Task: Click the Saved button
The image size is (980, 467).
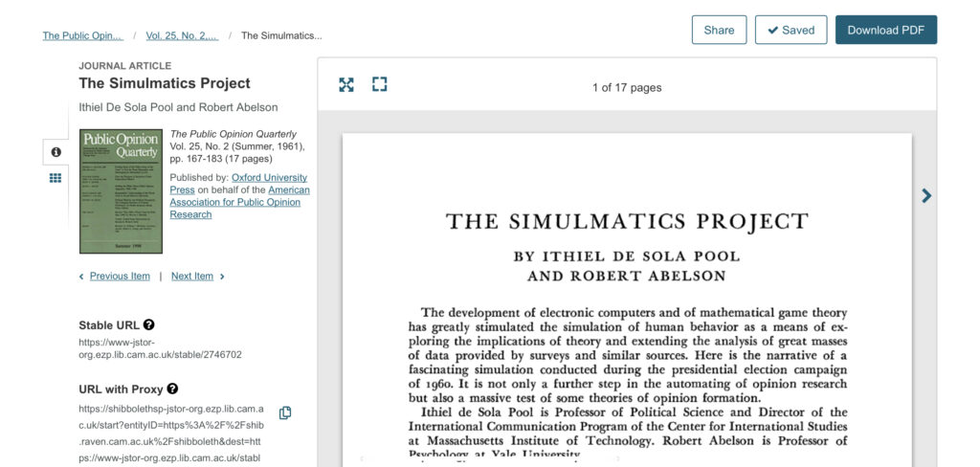Action: point(791,30)
